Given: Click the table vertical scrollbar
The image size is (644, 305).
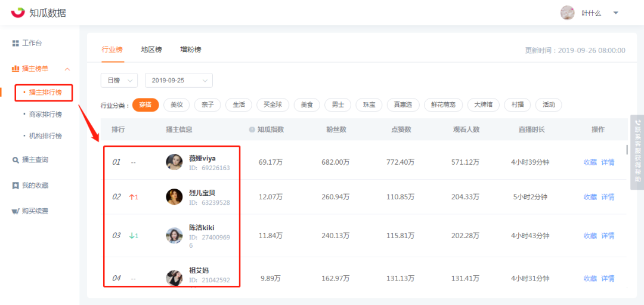Looking at the screenshot, I should pos(627,150).
